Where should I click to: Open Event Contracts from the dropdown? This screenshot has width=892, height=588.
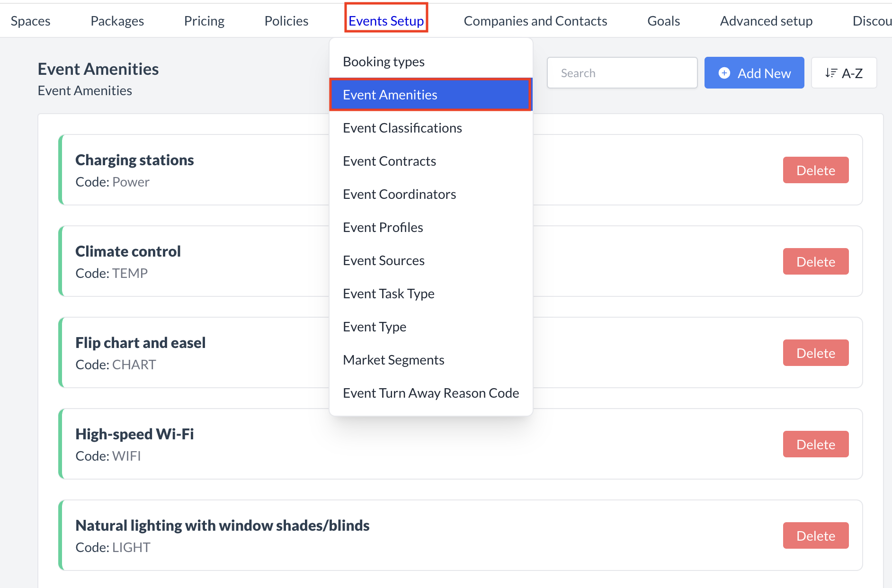pos(389,161)
